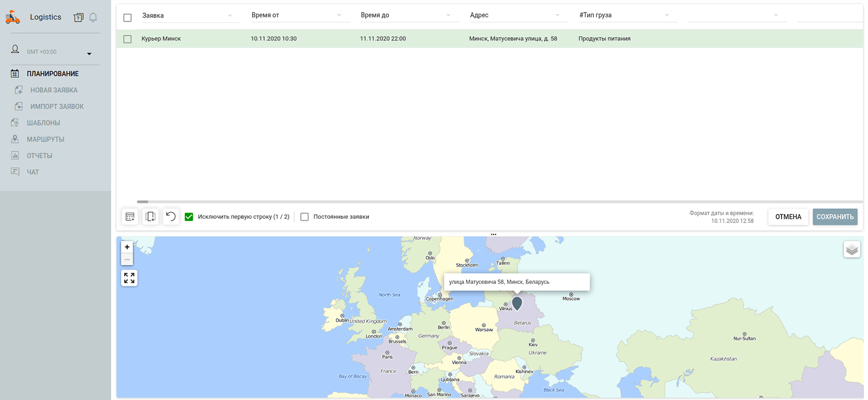Viewport: 868px width, 400px height.
Task: Zoom in on the map
Action: 127,247
